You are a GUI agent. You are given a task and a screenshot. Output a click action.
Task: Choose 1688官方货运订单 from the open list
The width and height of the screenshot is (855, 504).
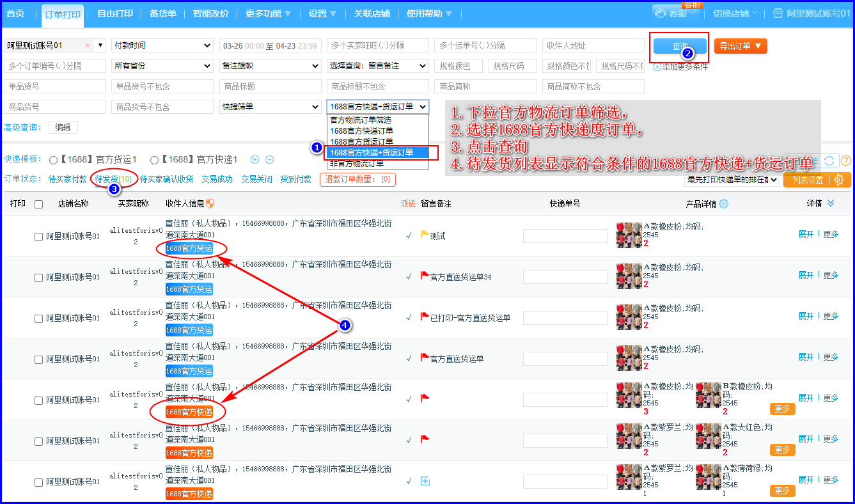377,141
